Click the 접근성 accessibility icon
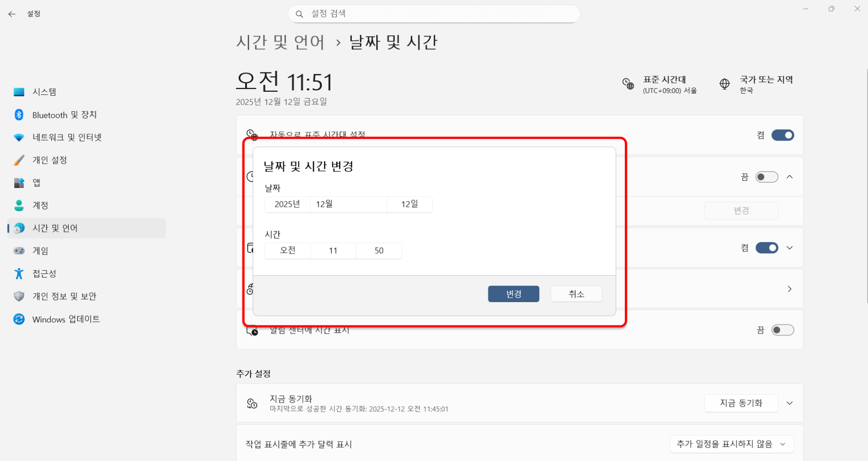This screenshot has height=461, width=868. (19, 273)
